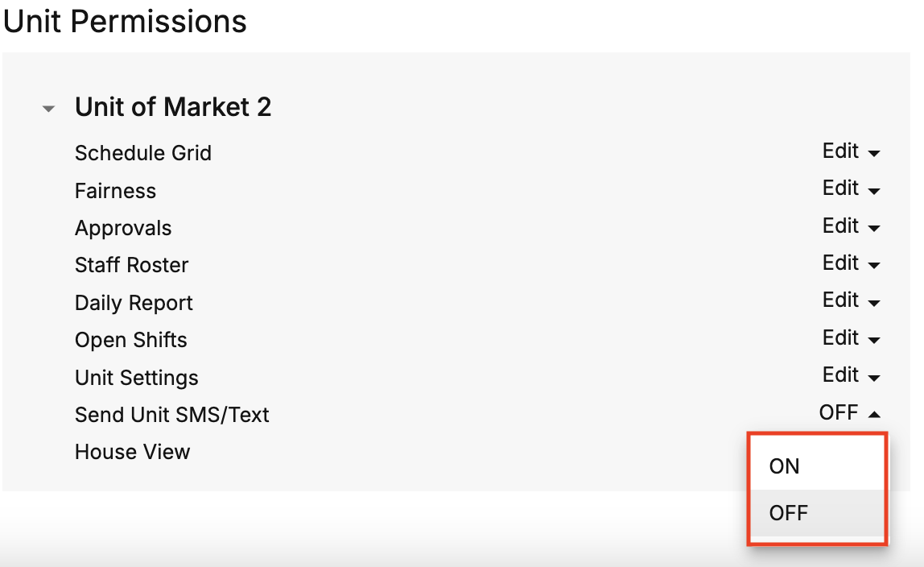Open the Open Shifts permission dropdown
Screen dimensions: 924x567
[x=851, y=338]
